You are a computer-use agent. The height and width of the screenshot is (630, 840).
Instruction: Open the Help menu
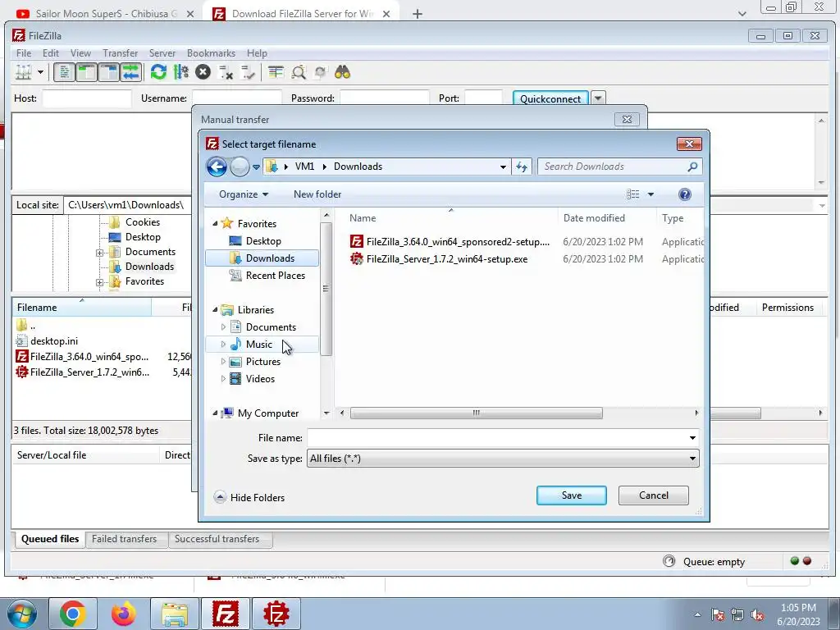[x=257, y=53]
